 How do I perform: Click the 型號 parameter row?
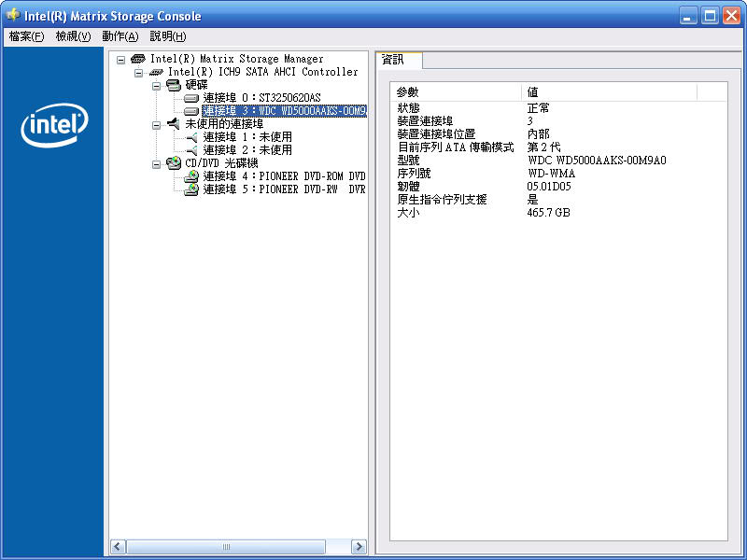pos(558,161)
